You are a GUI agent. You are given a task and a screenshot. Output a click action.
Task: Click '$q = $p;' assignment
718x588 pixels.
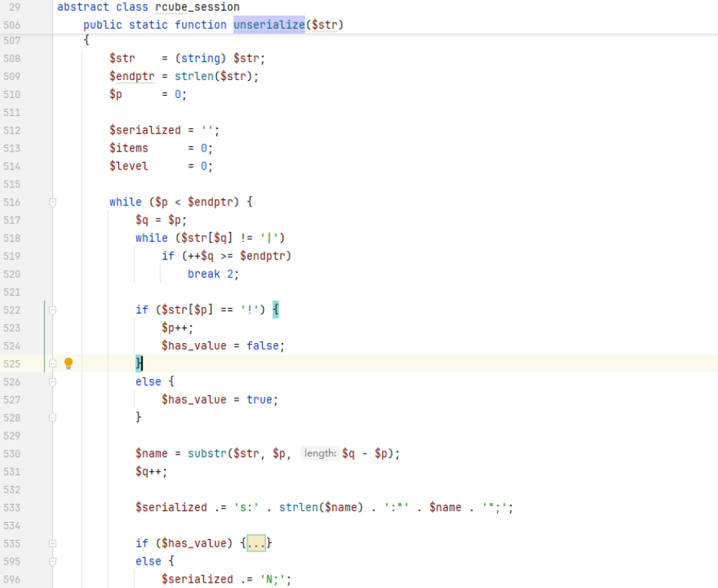point(161,220)
